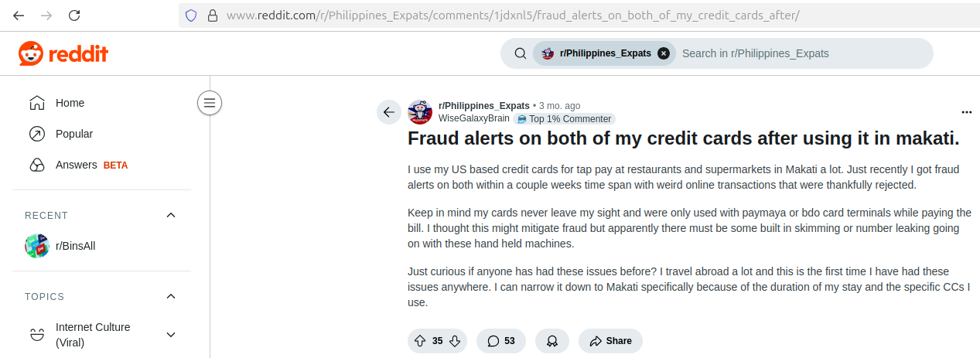Downvote the fraud alerts post
The image size is (980, 358).
point(455,341)
